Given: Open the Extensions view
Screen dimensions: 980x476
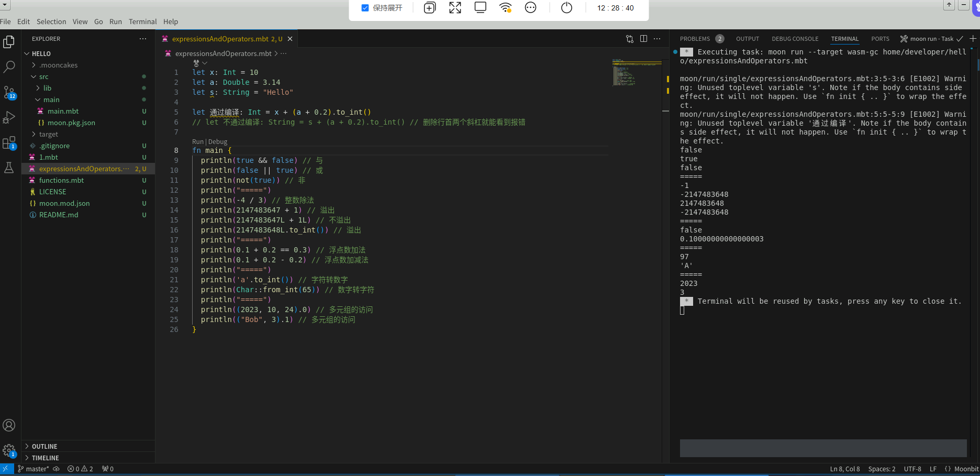Looking at the screenshot, I should click(9, 142).
